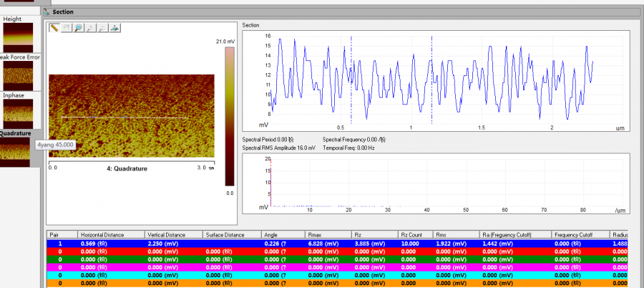Click the Section panel title icon
This screenshot has height=288, width=644.
pyautogui.click(x=47, y=11)
